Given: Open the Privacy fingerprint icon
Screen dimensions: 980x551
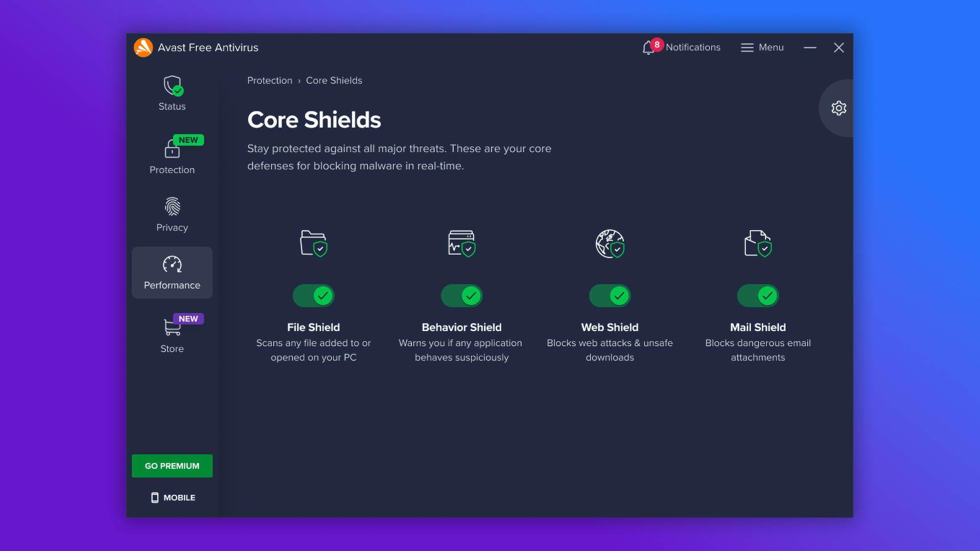Looking at the screenshot, I should [173, 206].
